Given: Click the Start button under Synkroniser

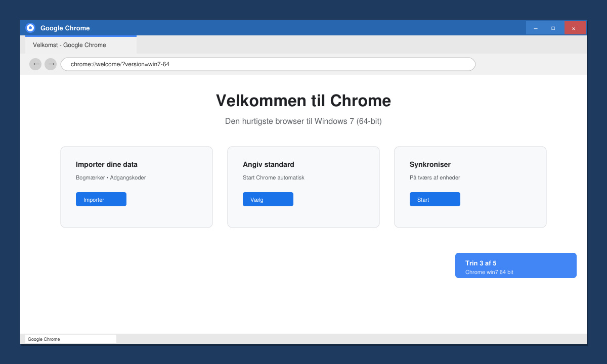Looking at the screenshot, I should click(435, 199).
